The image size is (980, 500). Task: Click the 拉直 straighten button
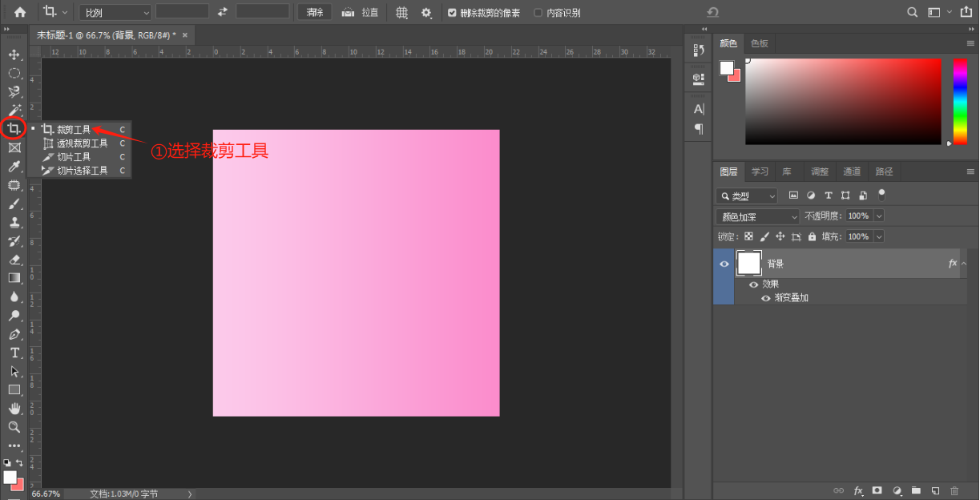[x=360, y=12]
